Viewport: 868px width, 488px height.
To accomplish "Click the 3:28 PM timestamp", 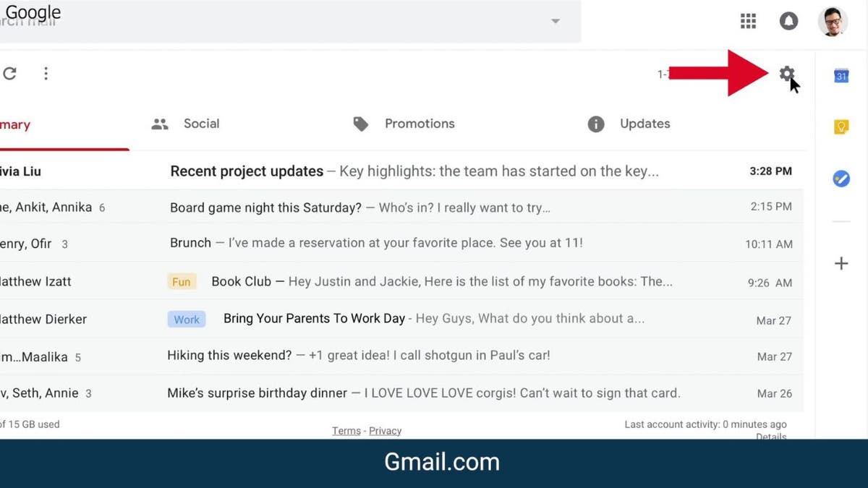I will tap(770, 171).
